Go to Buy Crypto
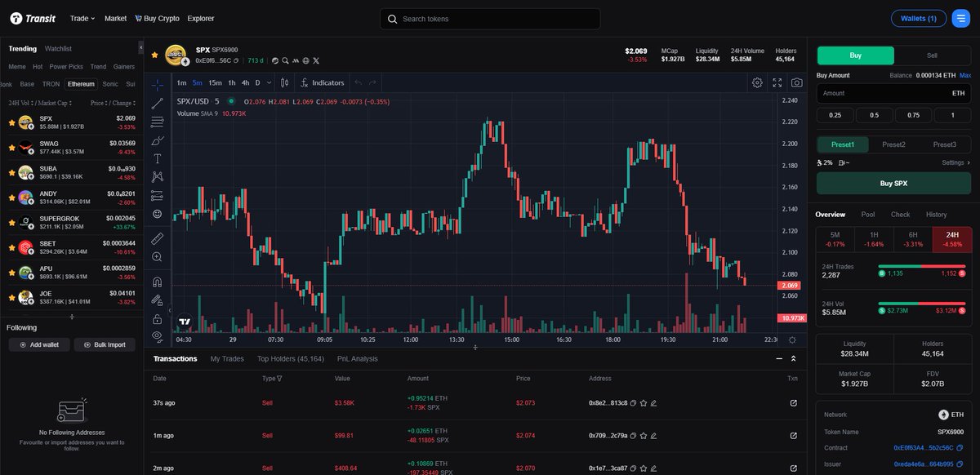980x475 pixels. point(157,18)
